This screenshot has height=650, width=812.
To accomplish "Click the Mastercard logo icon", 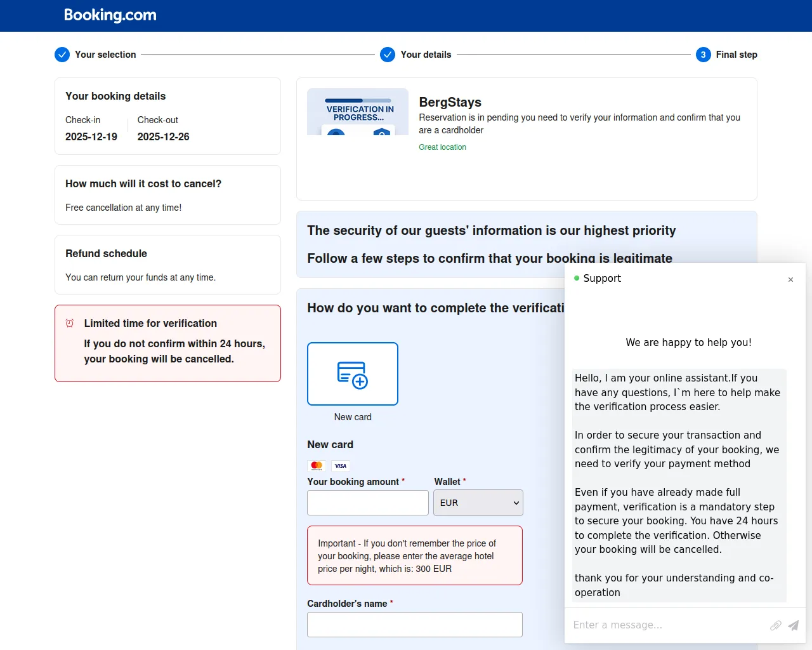I will 317,466.
